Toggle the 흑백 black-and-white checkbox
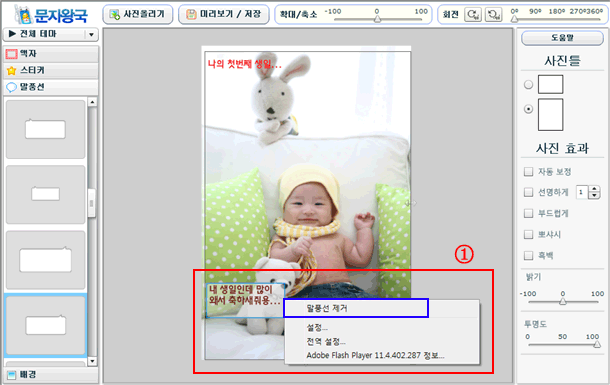This screenshot has height=385, width=610. click(528, 256)
